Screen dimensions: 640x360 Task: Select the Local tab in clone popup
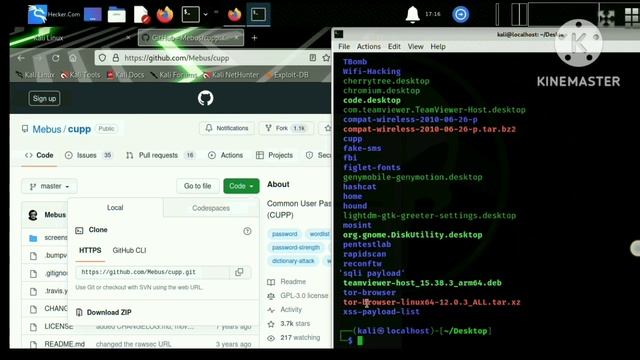115,208
